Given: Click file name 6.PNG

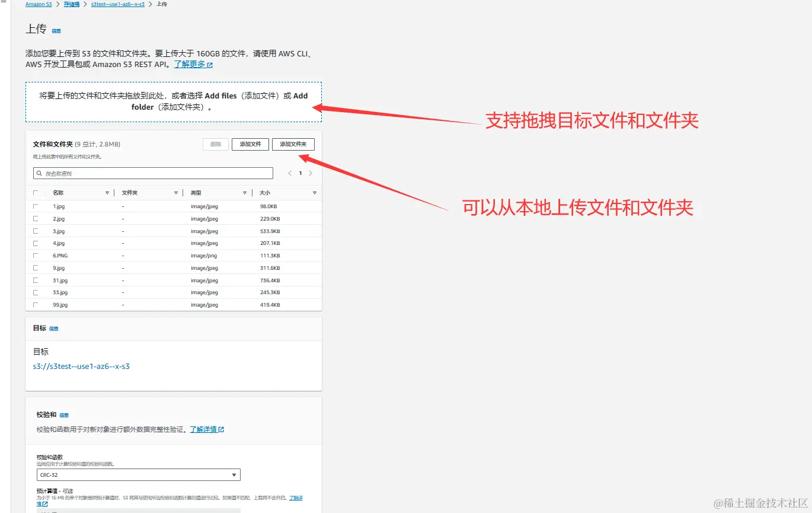Looking at the screenshot, I should click(60, 256).
